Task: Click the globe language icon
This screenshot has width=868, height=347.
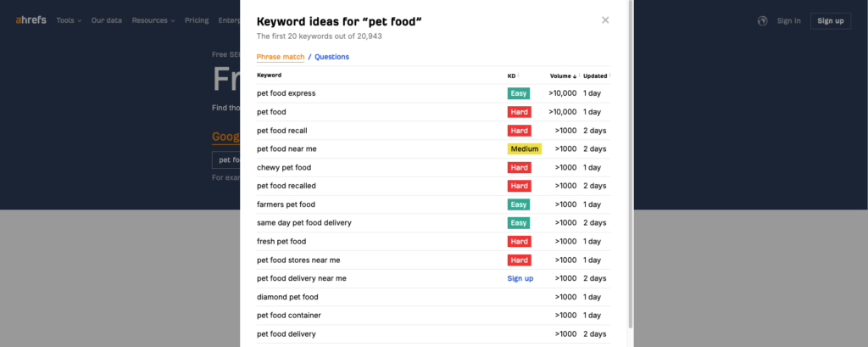Action: pos(762,21)
